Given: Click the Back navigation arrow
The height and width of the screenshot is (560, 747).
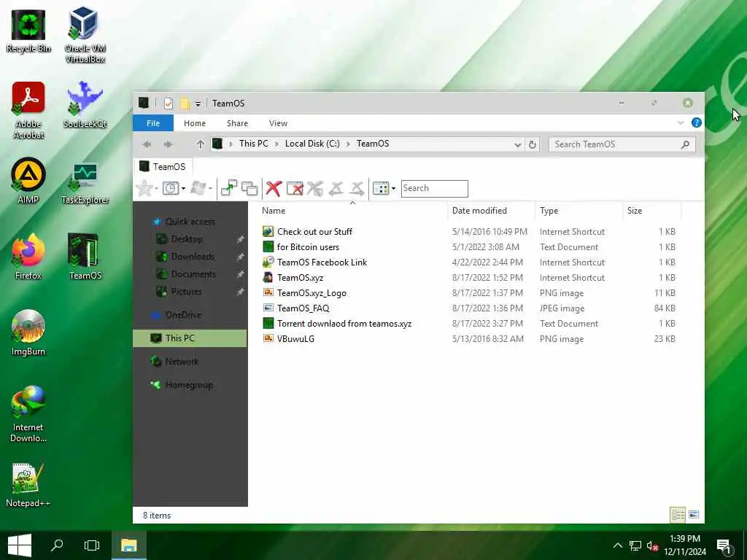Looking at the screenshot, I should coord(147,144).
